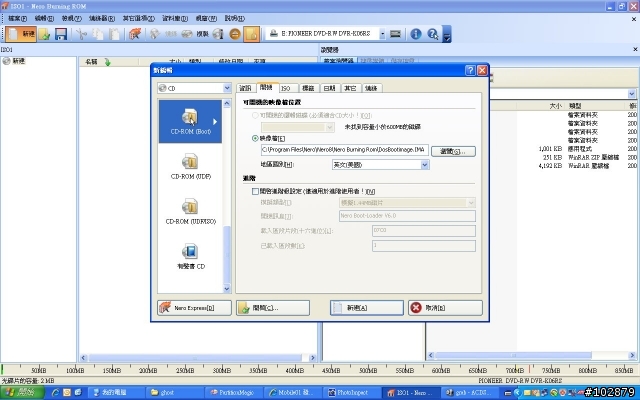Click the dialog's help question mark button
Screen dimensions: 640x400
pyautogui.click(x=470, y=70)
